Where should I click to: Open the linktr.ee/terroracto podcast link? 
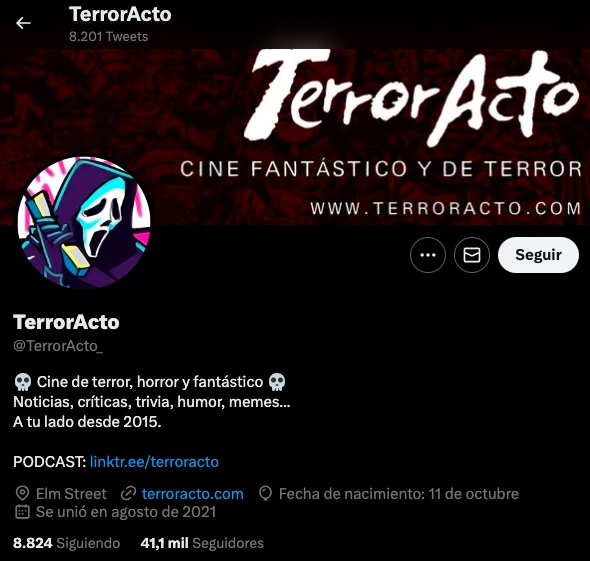[x=154, y=462]
